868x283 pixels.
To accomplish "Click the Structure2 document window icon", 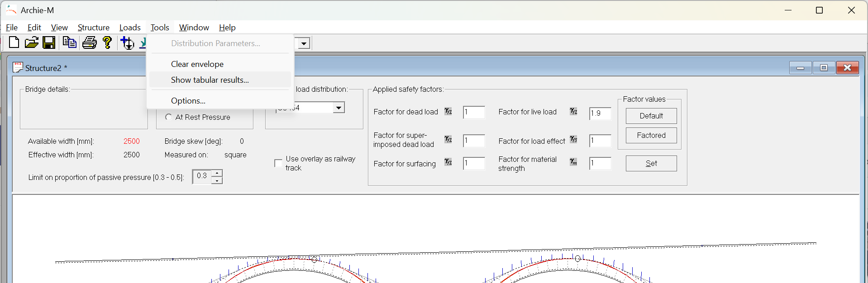I will coord(18,67).
